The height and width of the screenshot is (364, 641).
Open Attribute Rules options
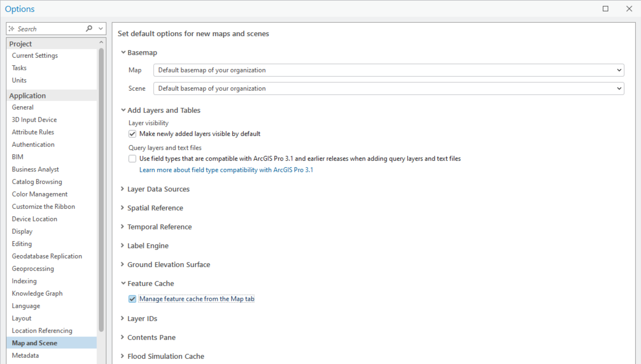click(x=33, y=132)
